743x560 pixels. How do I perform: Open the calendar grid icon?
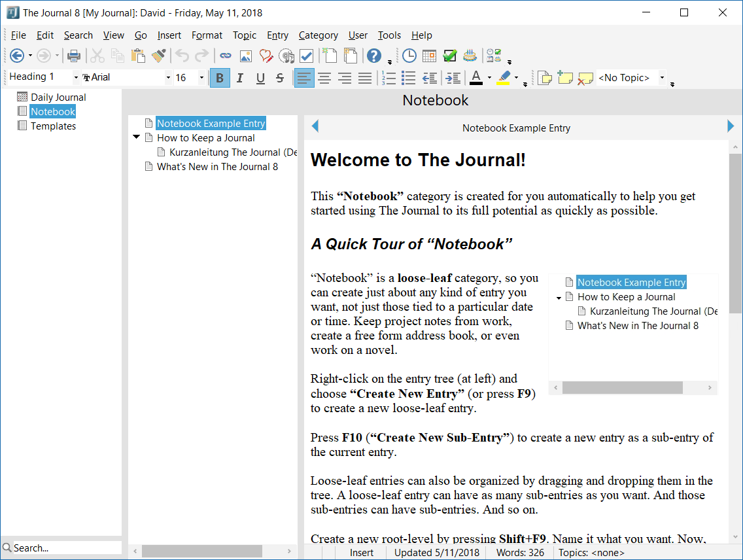429,56
